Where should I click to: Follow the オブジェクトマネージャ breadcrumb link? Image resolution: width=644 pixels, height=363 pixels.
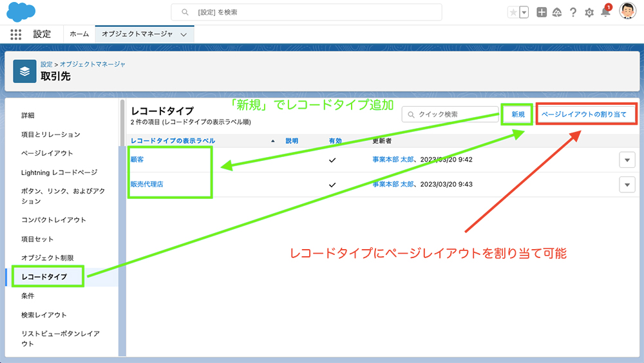tap(92, 64)
